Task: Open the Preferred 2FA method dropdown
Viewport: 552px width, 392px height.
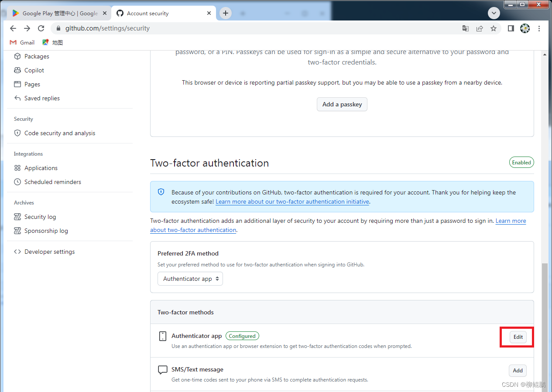Action: coord(190,278)
